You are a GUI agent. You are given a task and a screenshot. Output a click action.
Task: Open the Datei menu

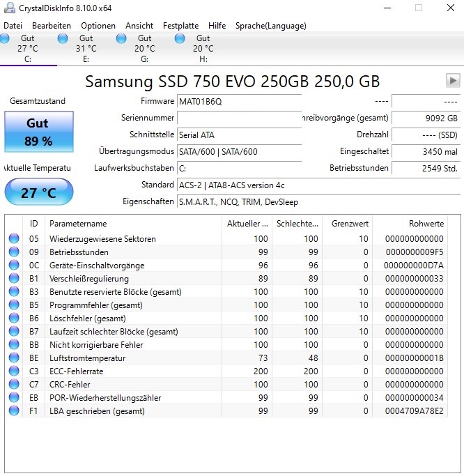(x=13, y=26)
